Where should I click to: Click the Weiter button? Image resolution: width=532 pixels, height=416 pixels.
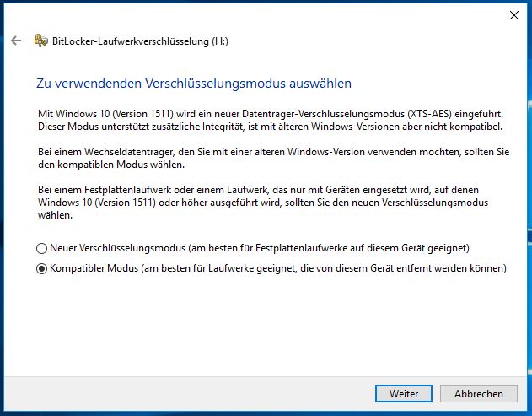coord(404,393)
